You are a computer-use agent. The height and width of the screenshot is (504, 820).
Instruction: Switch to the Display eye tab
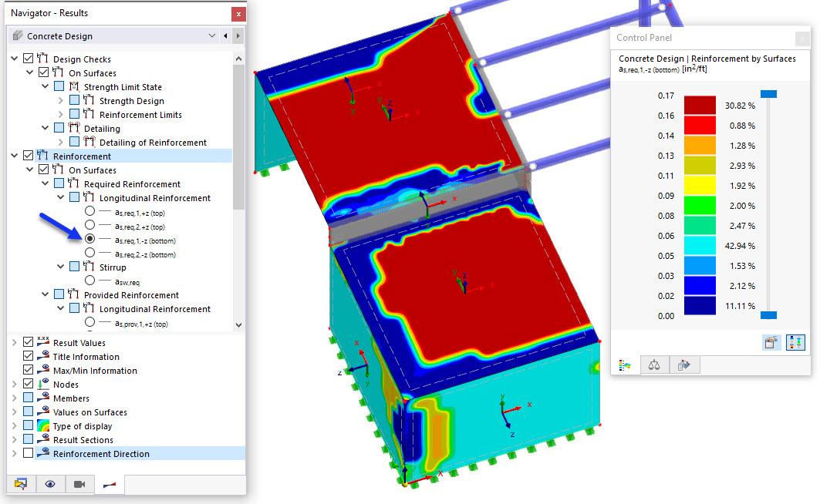[50, 484]
